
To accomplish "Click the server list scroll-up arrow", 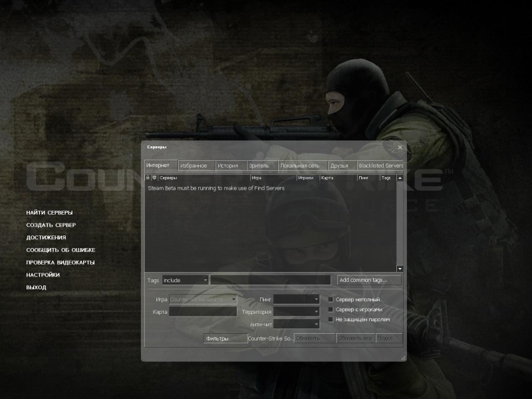I will click(400, 178).
